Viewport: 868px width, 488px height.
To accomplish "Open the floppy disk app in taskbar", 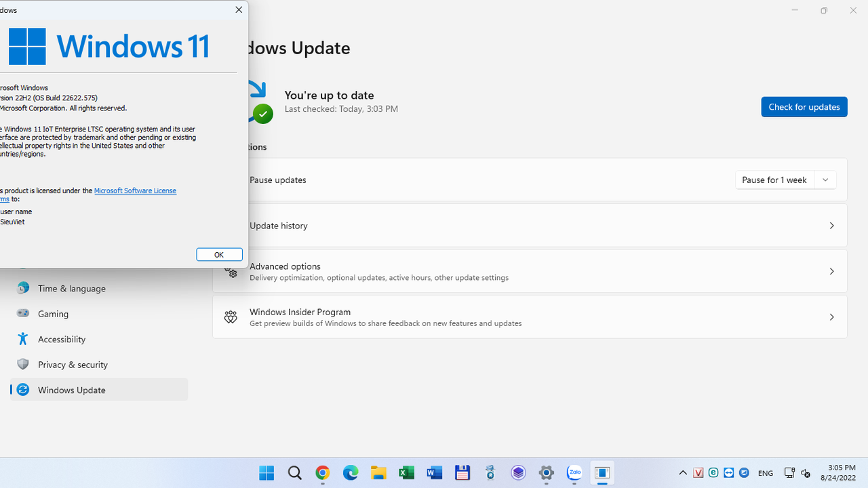I will (x=462, y=473).
